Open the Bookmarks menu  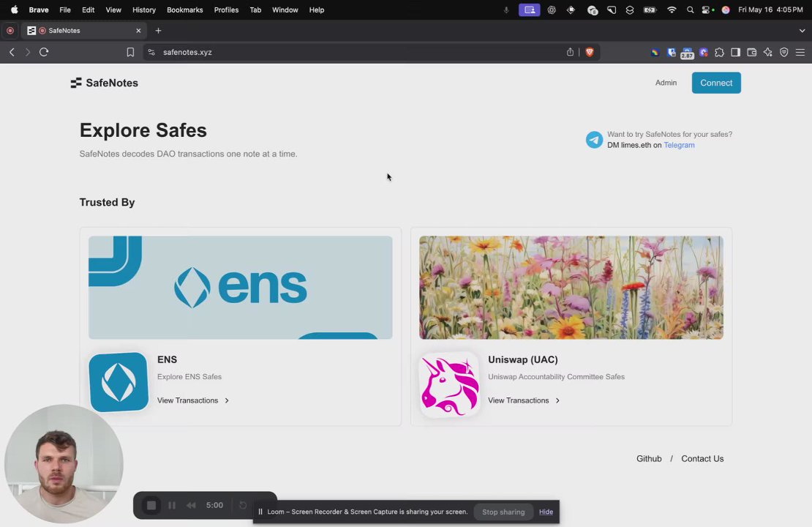click(x=185, y=10)
